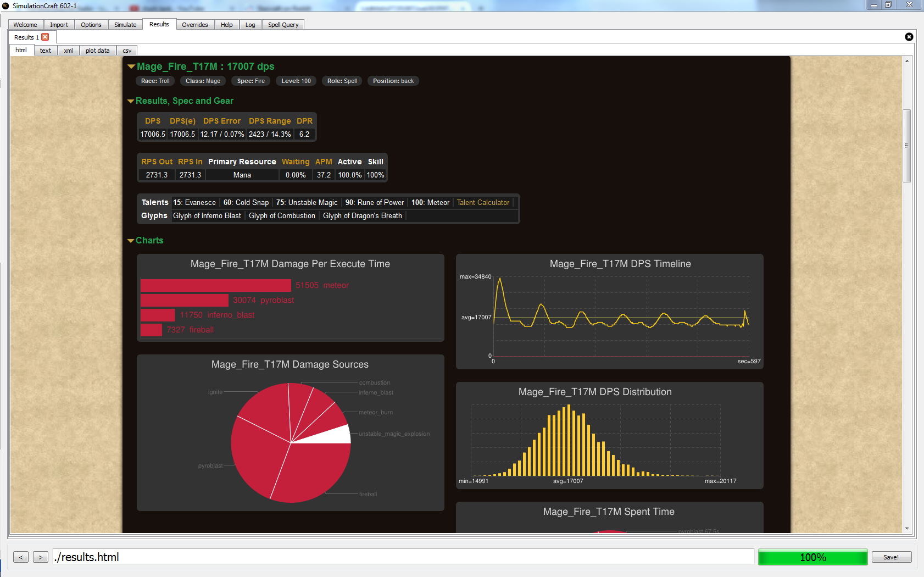924x577 pixels.
Task: Collapse the Results, Spec and Gear section
Action: click(x=131, y=101)
